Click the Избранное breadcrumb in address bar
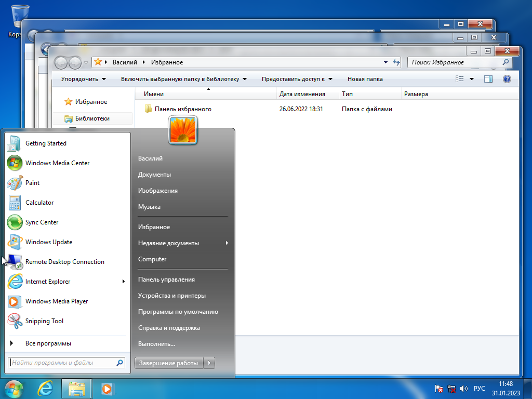532x399 pixels. click(x=167, y=62)
